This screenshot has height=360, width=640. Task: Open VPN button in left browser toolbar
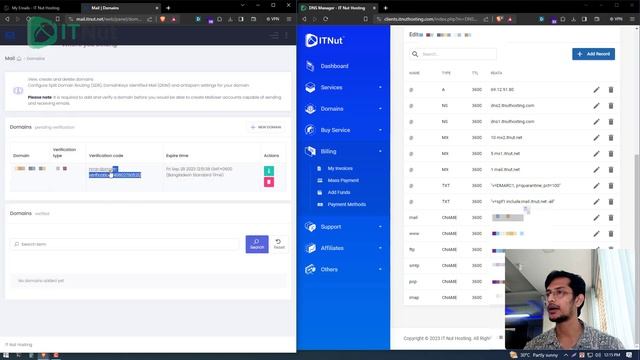[273, 19]
